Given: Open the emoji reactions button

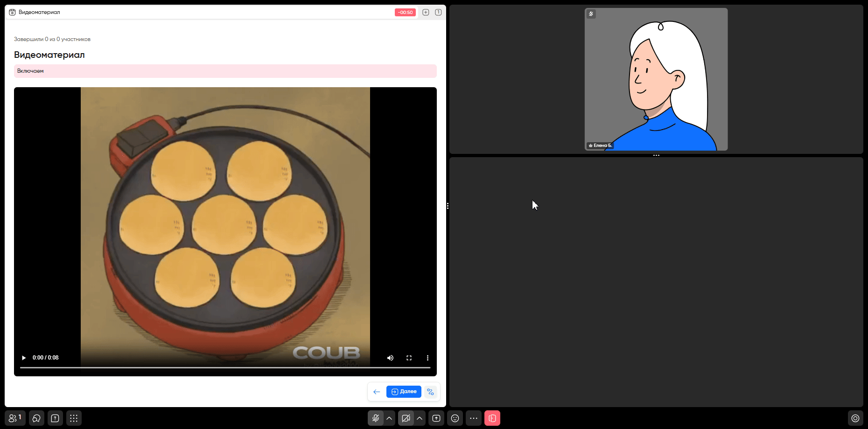Looking at the screenshot, I should click(x=455, y=418).
